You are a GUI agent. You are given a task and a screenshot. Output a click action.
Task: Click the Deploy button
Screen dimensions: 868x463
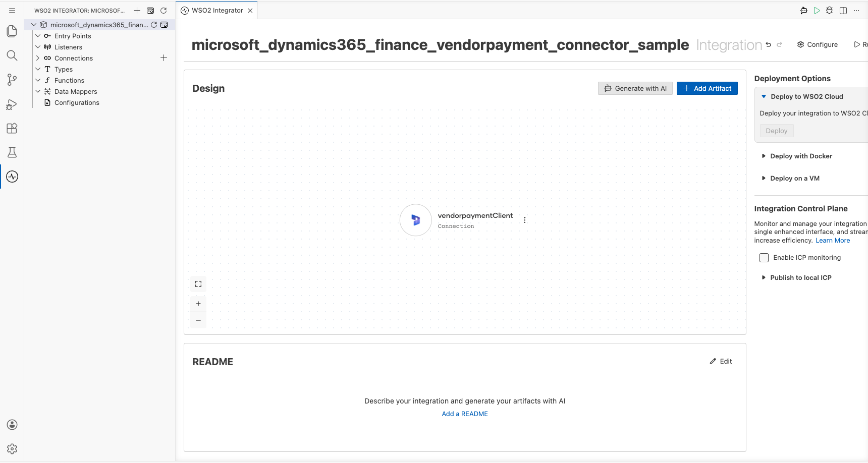[x=777, y=131]
